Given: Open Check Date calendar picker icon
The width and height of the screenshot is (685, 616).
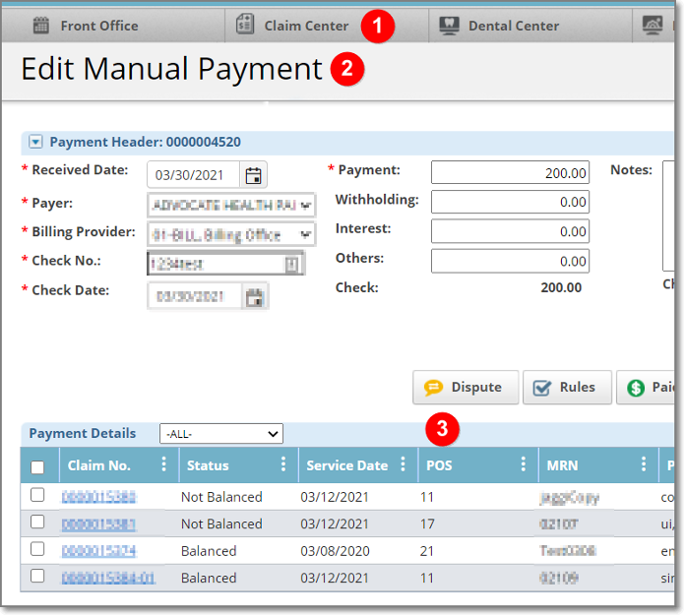Looking at the screenshot, I should point(255,296).
